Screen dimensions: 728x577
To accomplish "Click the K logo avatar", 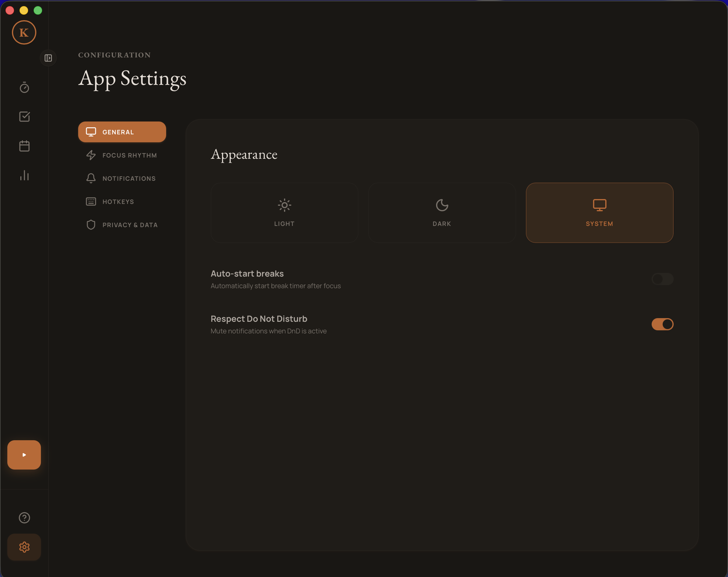I will (x=24, y=32).
